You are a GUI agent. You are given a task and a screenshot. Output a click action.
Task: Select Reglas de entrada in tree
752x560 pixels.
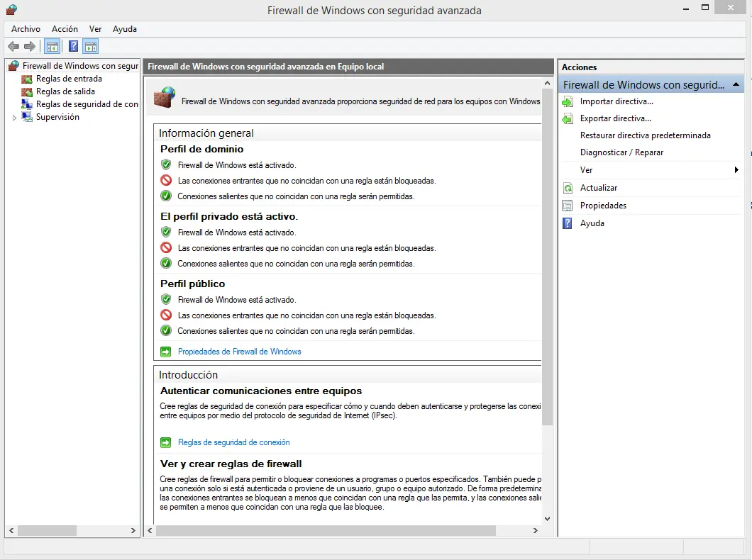coord(69,79)
